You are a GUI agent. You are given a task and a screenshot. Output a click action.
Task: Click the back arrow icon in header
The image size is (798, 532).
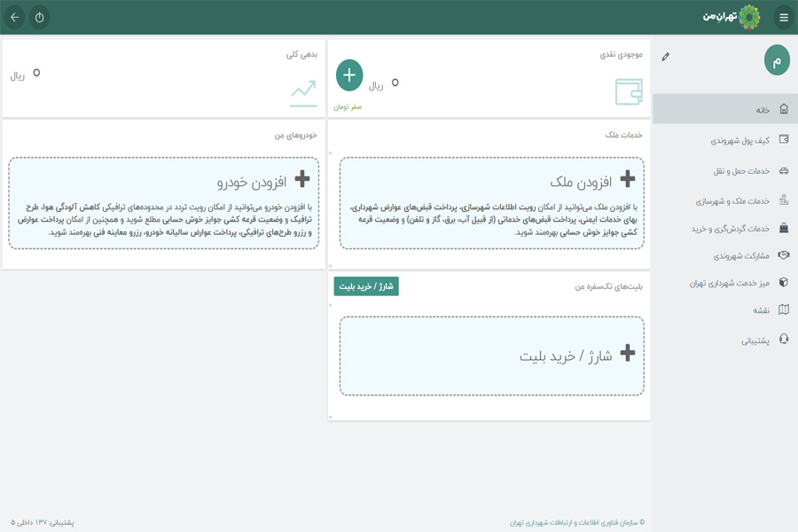tap(14, 18)
